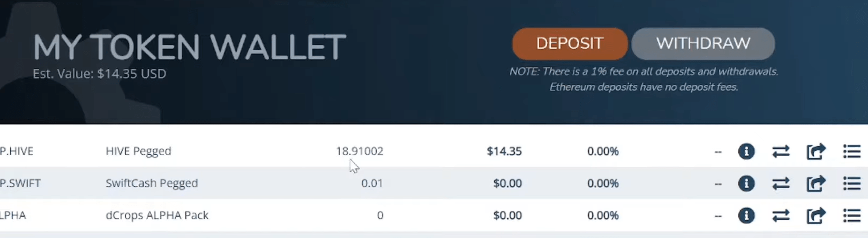This screenshot has width=868, height=238.
Task: Open history list icon for SwiftCash Pegged
Action: point(851,183)
